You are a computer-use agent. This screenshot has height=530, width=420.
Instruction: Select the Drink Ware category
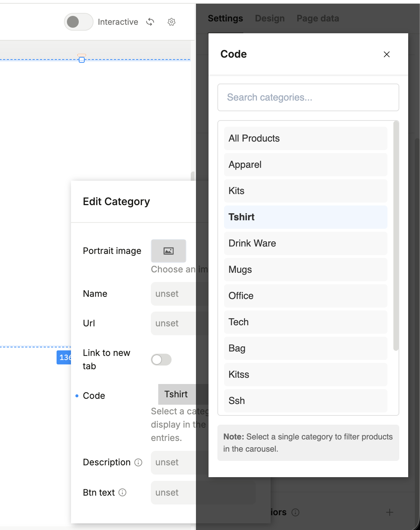(x=305, y=244)
